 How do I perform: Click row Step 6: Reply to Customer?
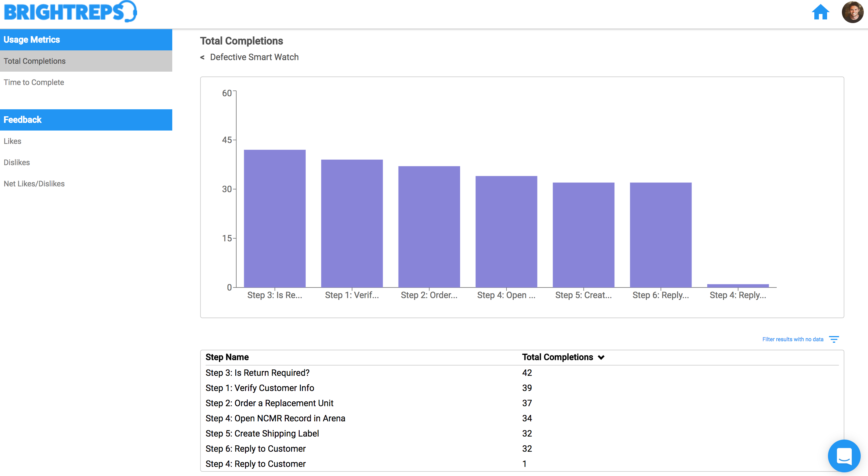[x=522, y=449]
